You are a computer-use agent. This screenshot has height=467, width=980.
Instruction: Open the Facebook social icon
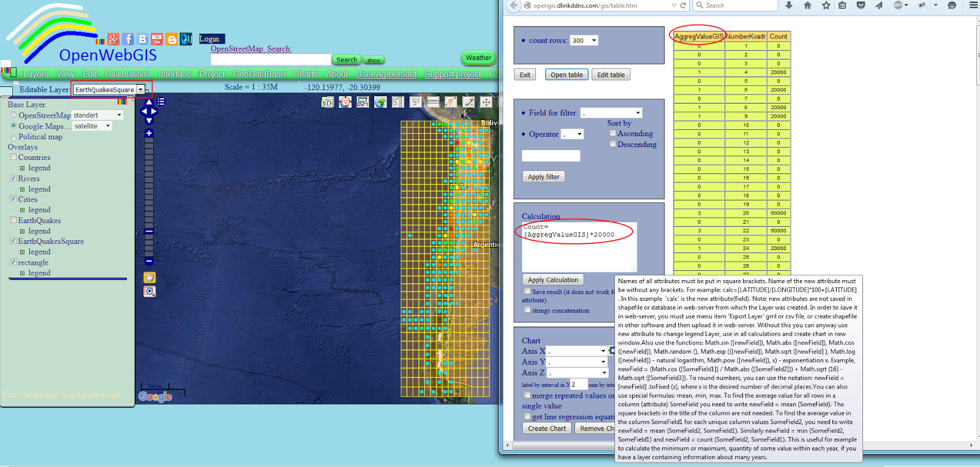pos(128,39)
